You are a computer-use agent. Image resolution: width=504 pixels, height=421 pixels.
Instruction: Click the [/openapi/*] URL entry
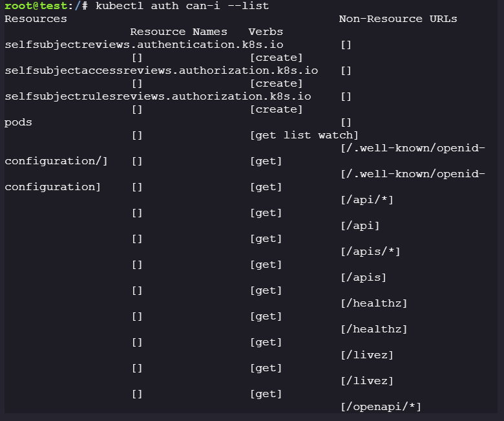[x=381, y=407]
